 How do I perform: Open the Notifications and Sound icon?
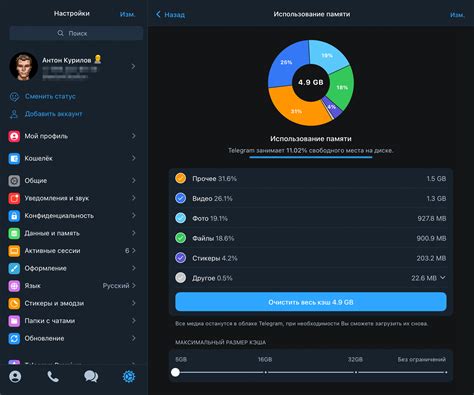point(14,198)
